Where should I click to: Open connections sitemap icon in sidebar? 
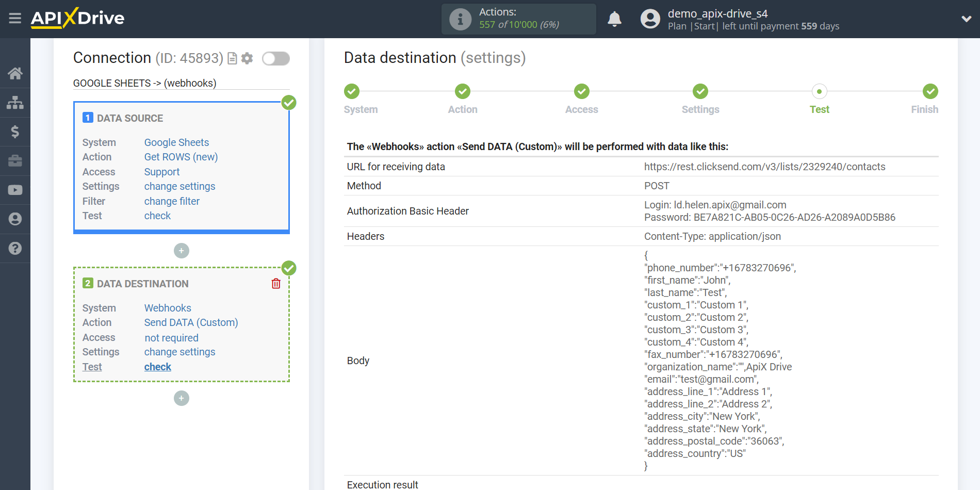(15, 103)
